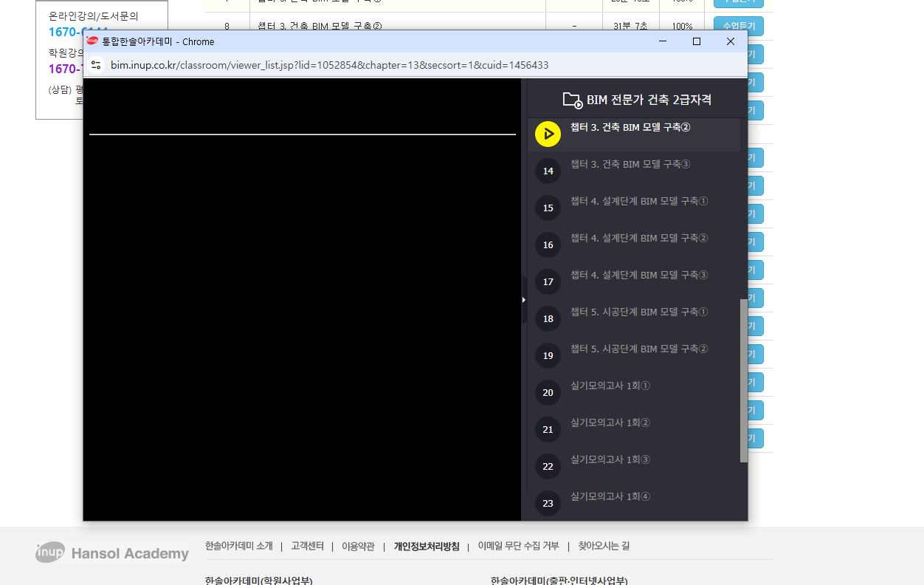Viewport: 924px width, 585px height.
Task: Open 실기모의고사 1회① lesson
Action: 610,386
